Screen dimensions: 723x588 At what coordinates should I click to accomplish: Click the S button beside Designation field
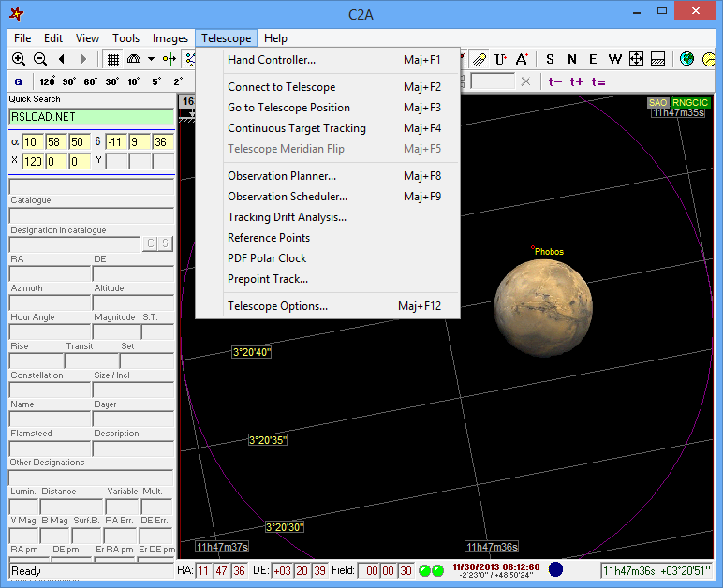tap(166, 244)
